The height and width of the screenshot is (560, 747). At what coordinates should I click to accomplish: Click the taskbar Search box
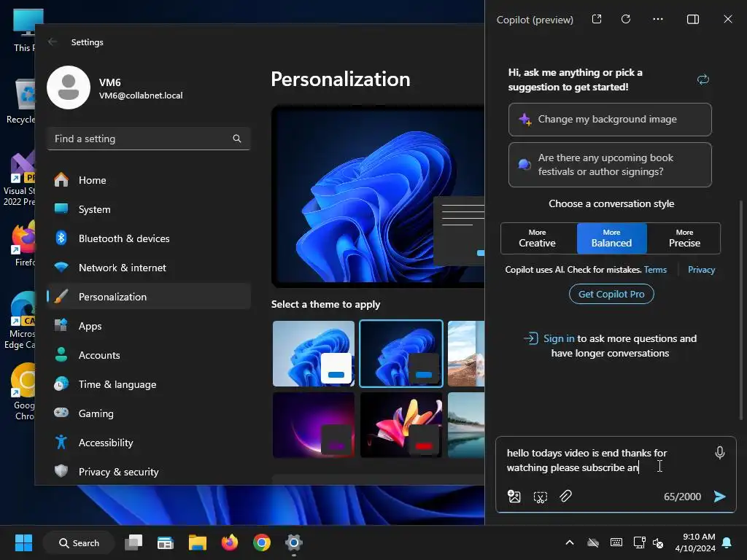79,542
